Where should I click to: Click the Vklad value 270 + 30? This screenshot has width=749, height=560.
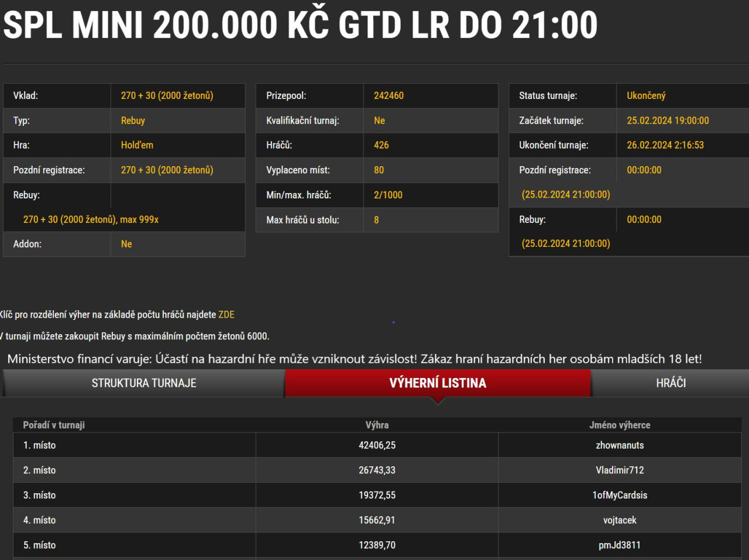[x=167, y=96]
